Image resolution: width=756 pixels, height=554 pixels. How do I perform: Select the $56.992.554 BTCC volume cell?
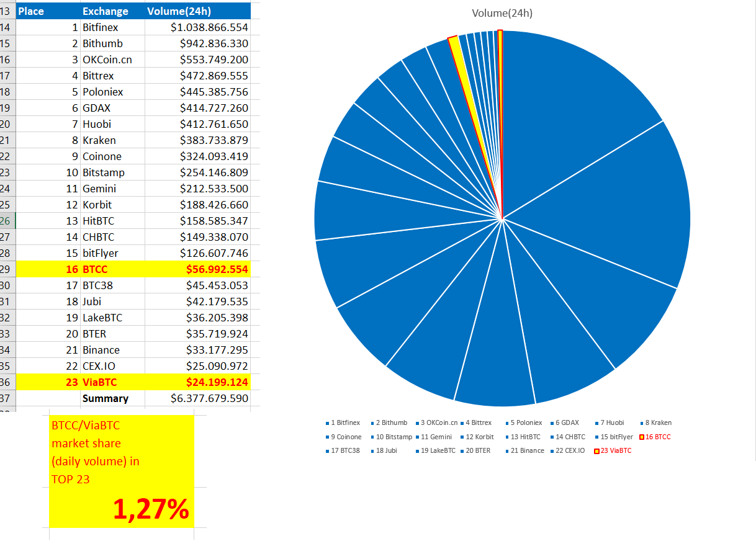(198, 269)
